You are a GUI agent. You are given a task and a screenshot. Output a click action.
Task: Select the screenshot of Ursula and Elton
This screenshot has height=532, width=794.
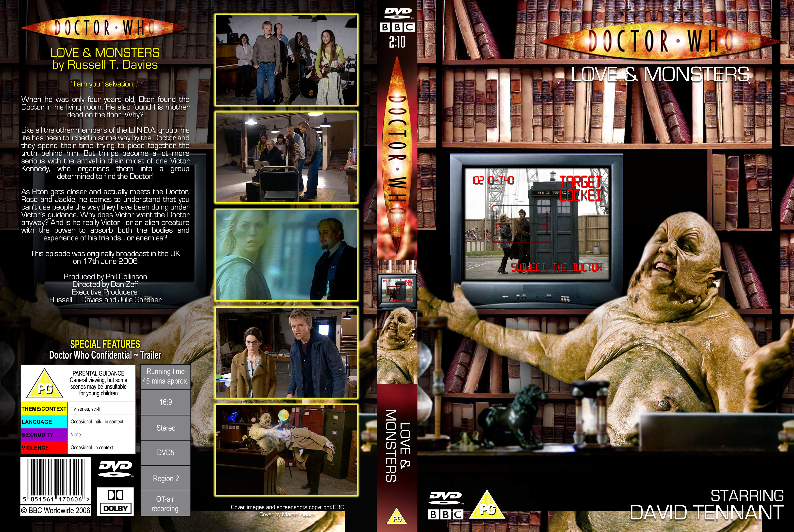coord(287,353)
